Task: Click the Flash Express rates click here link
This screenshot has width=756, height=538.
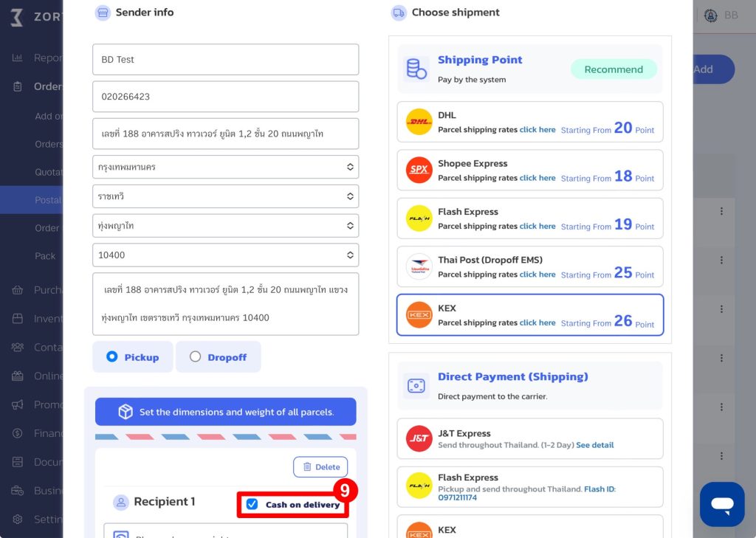Action: tap(537, 226)
